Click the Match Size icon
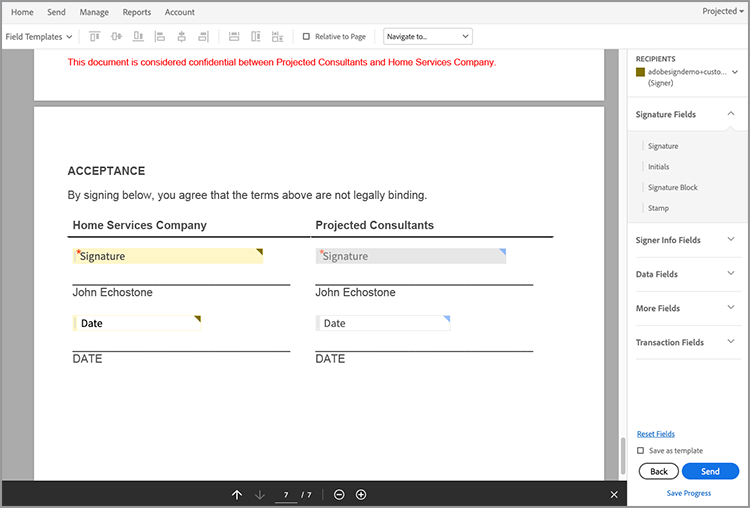Image resolution: width=750 pixels, height=508 pixels. pos(277,36)
